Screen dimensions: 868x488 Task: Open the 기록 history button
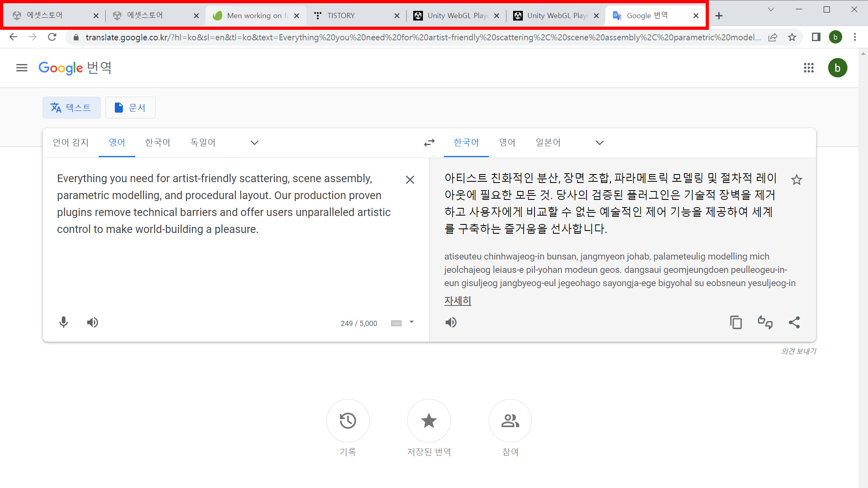[x=348, y=421]
